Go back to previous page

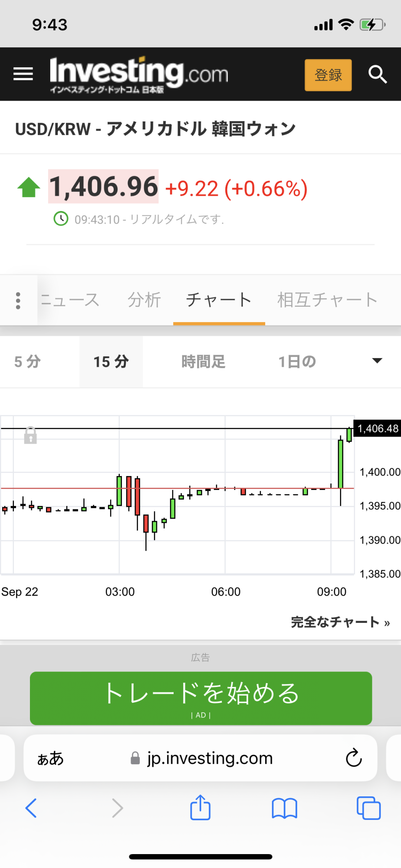click(31, 808)
